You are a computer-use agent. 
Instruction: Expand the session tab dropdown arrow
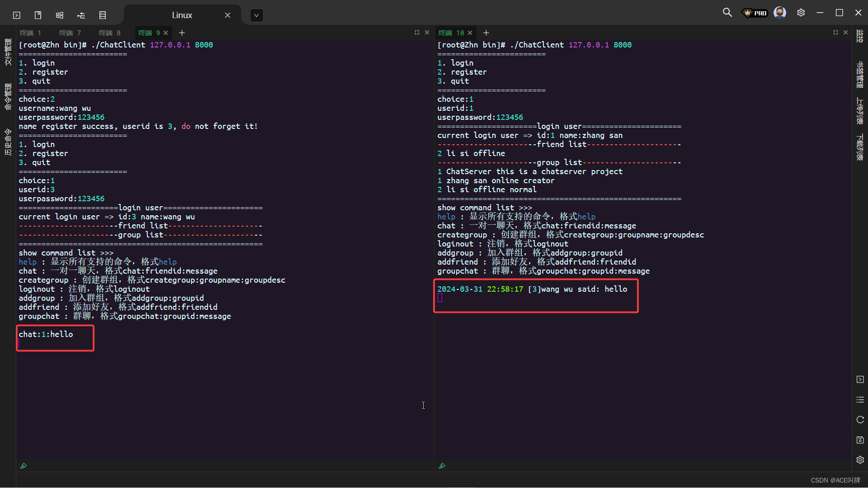point(256,15)
